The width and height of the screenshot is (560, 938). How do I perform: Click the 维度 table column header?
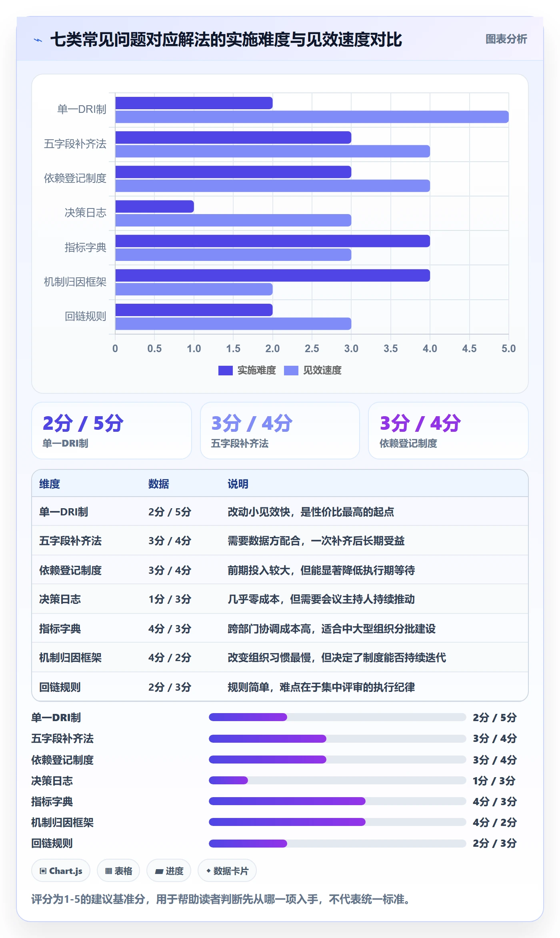50,484
